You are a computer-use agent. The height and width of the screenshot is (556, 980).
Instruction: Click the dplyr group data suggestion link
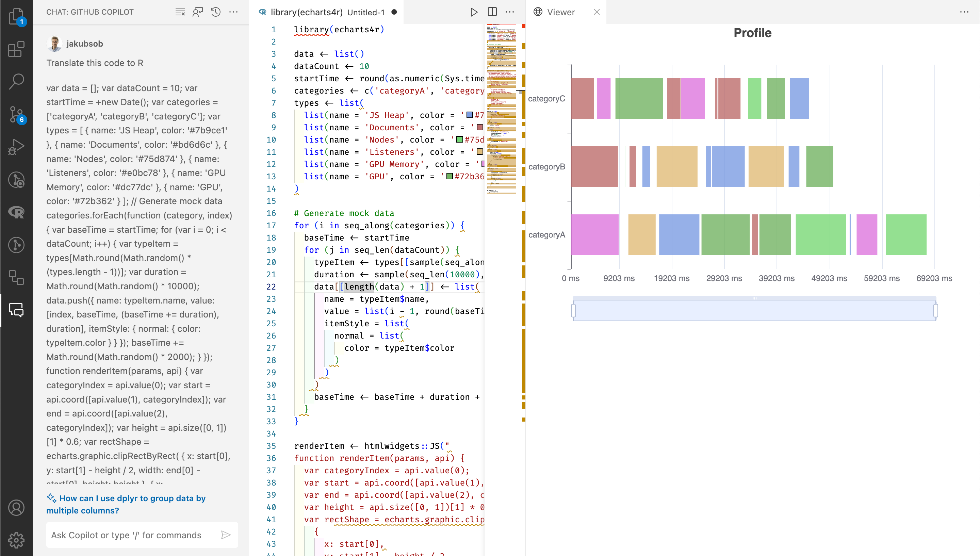point(126,504)
